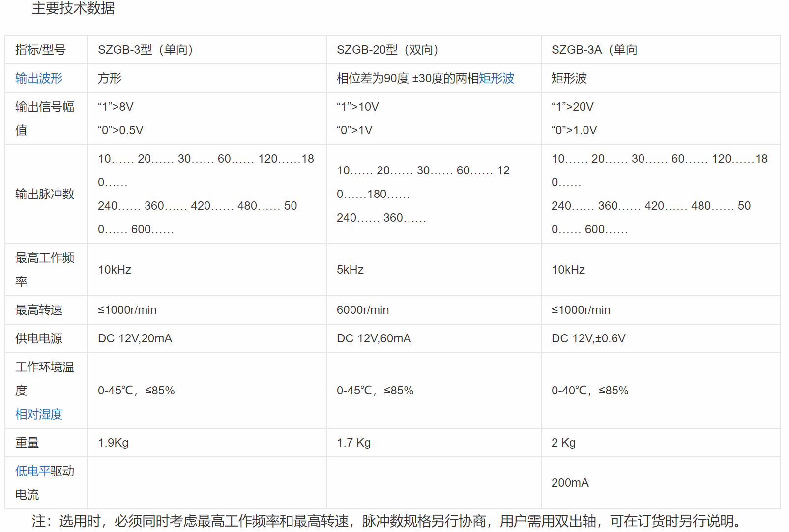
Task: Click the 10kHz value for SZGB-3
Action: (x=115, y=269)
